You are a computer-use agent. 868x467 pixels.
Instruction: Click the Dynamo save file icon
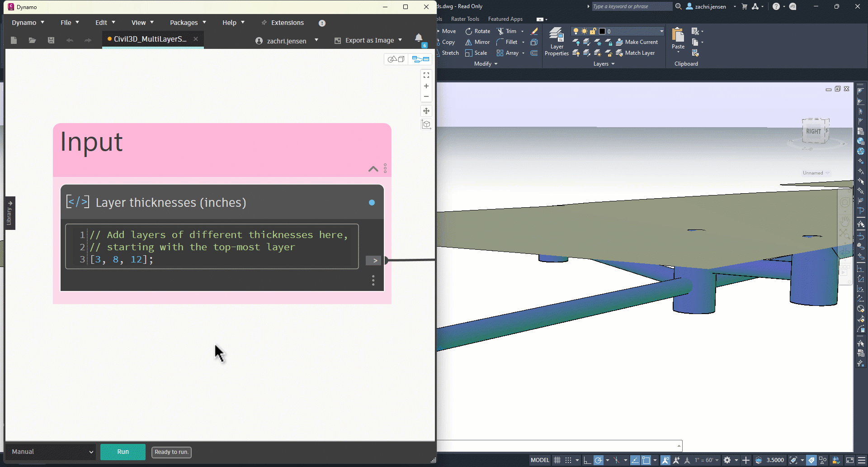[x=51, y=40]
